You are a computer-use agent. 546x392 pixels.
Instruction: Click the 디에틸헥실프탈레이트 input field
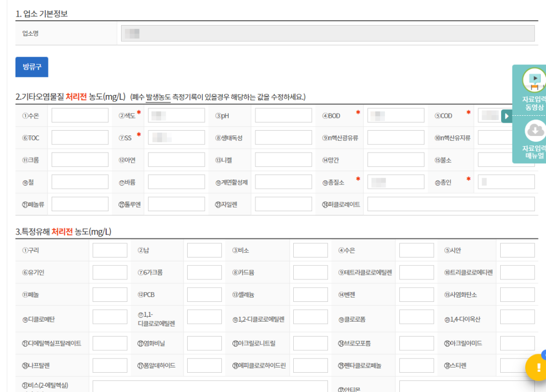110,343
